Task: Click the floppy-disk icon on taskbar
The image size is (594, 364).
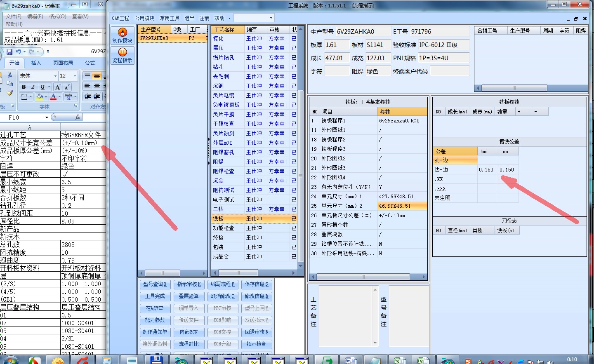Action: point(156,360)
